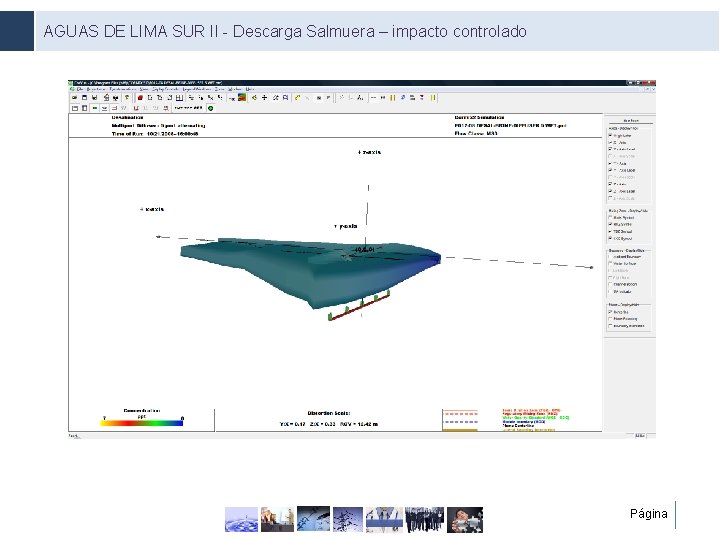Click the + z-axis label
Screen dimensions: 720x540
[x=369, y=152]
